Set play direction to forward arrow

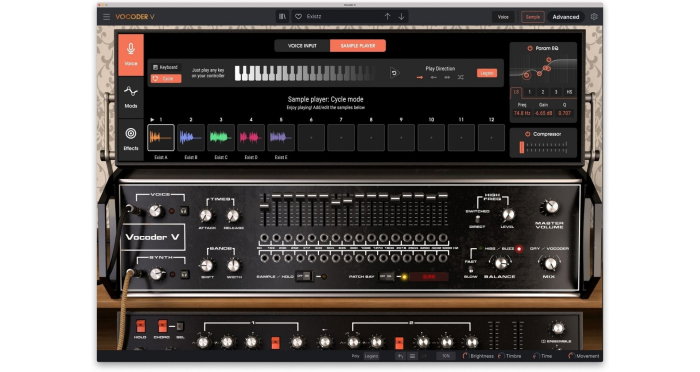click(x=420, y=78)
